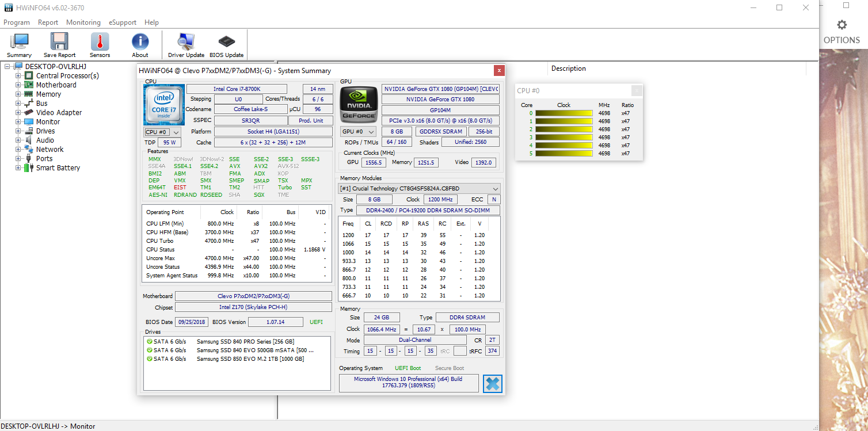Click green check icon for Samsung 840 PRO
868x431 pixels.
coord(150,341)
